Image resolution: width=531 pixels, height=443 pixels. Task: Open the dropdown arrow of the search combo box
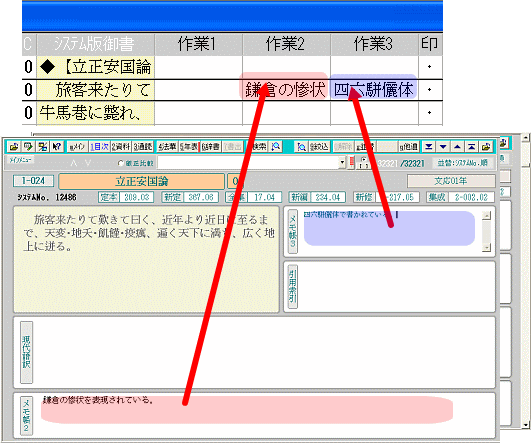click(x=342, y=163)
